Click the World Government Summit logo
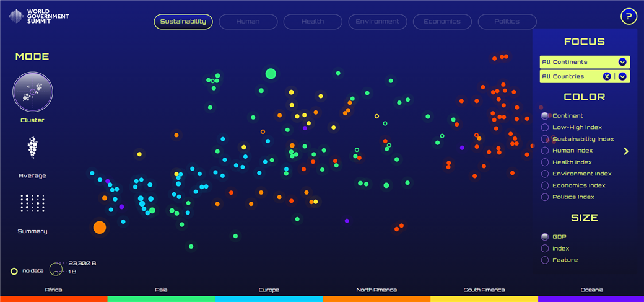This screenshot has height=302, width=644. click(39, 16)
